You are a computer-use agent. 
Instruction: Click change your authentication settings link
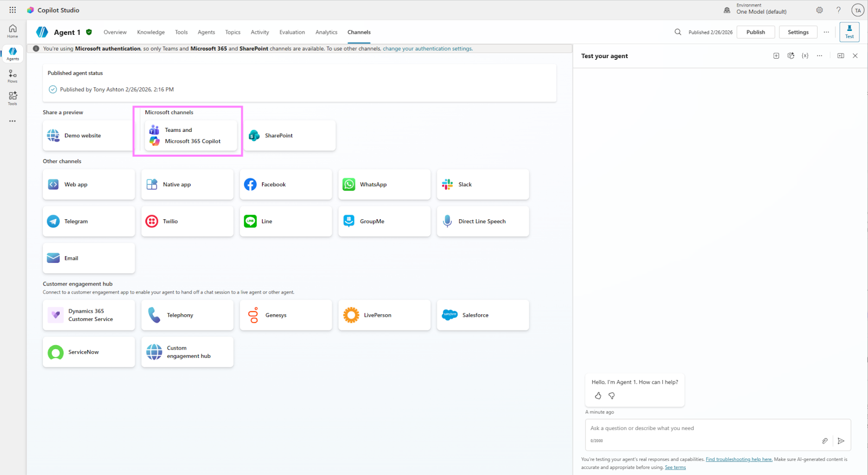tap(427, 49)
